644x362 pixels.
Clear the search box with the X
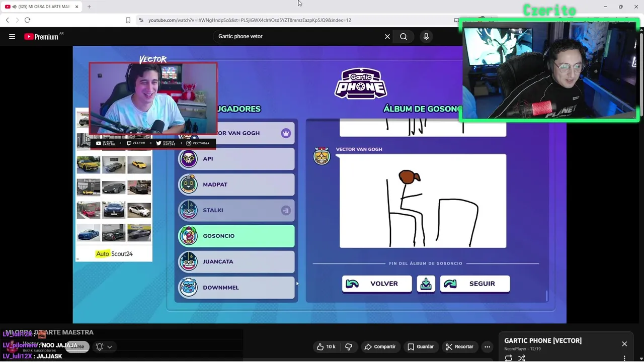[x=387, y=36]
